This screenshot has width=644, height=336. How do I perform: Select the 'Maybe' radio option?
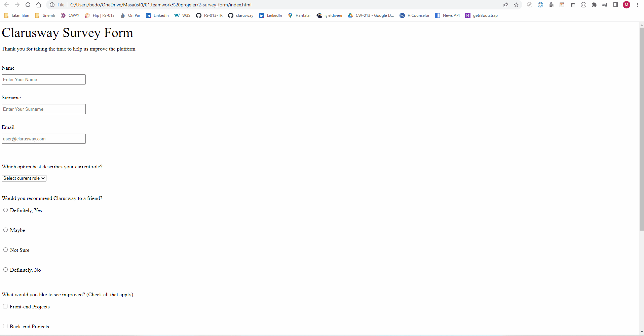6,230
